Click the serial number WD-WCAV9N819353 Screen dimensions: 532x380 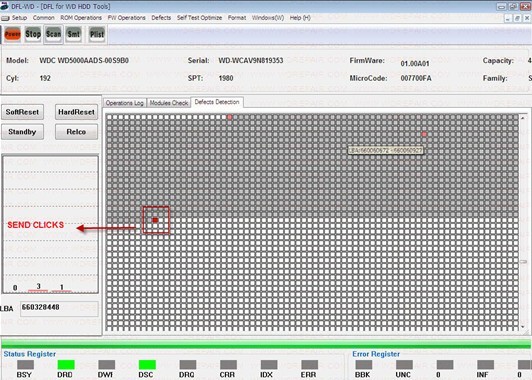251,61
